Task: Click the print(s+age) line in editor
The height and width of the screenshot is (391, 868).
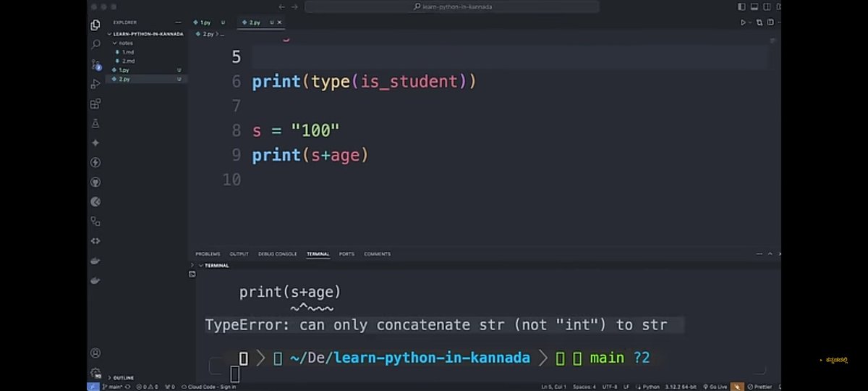Action: (x=310, y=155)
